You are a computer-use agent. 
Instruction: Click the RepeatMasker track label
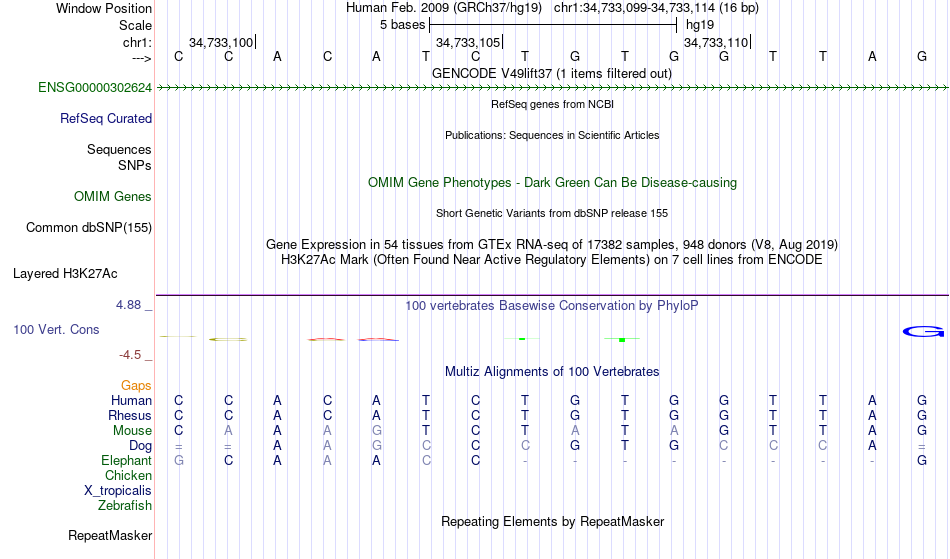click(110, 535)
